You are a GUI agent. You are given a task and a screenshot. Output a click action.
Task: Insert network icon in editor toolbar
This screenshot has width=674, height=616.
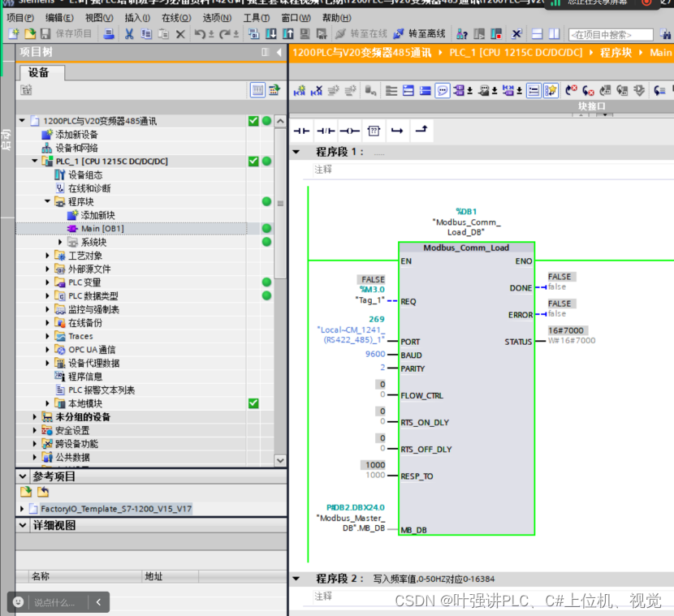(300, 91)
